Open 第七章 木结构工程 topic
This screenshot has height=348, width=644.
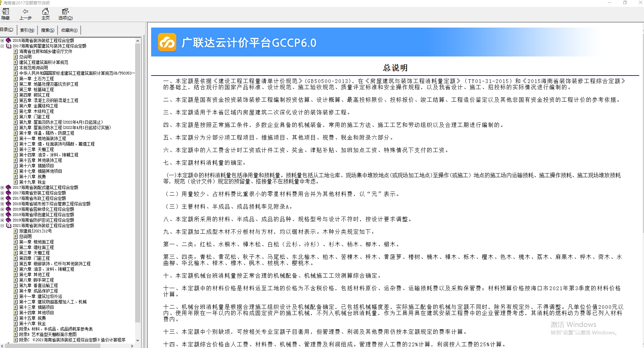coord(36,111)
